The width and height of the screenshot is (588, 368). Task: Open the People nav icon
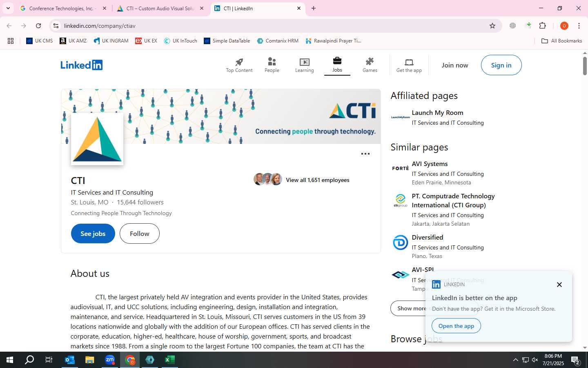coord(272,62)
